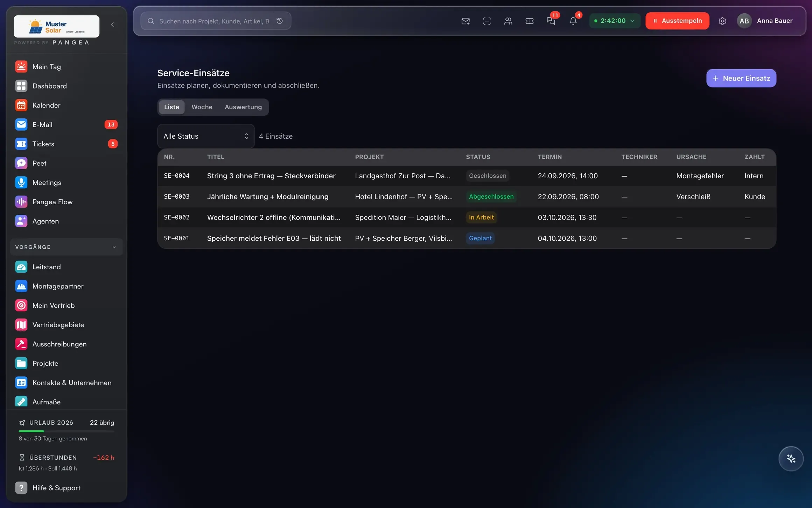Open Agenten in sidebar
The height and width of the screenshot is (508, 812).
pos(66,221)
